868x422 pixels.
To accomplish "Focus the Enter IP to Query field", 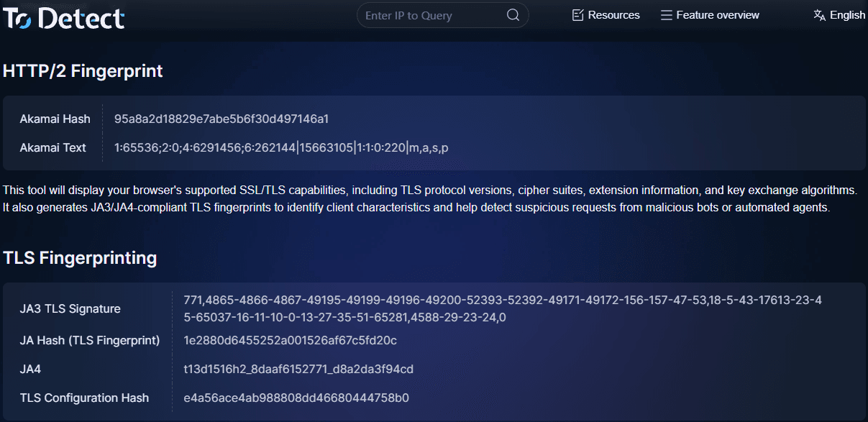I will (431, 15).
